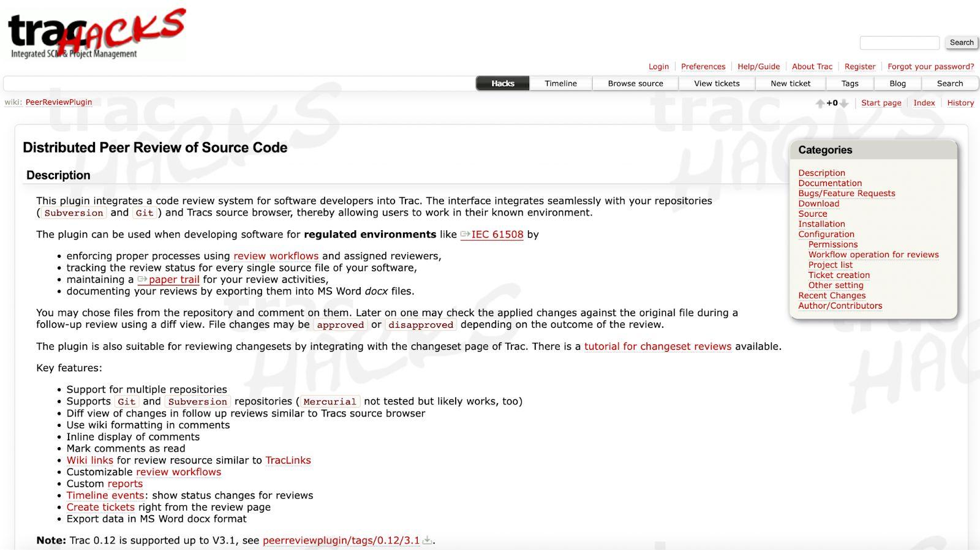Open the Tags tab
This screenshot has width=980, height=550.
click(850, 83)
